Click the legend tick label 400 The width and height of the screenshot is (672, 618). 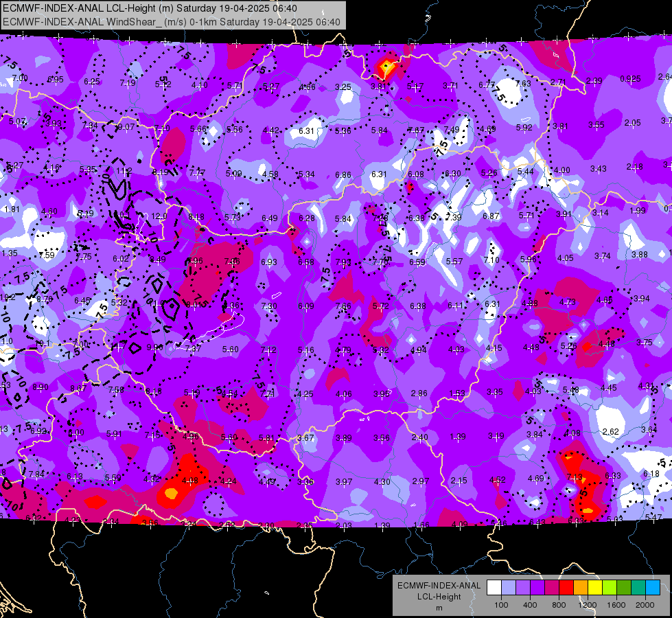(x=530, y=605)
